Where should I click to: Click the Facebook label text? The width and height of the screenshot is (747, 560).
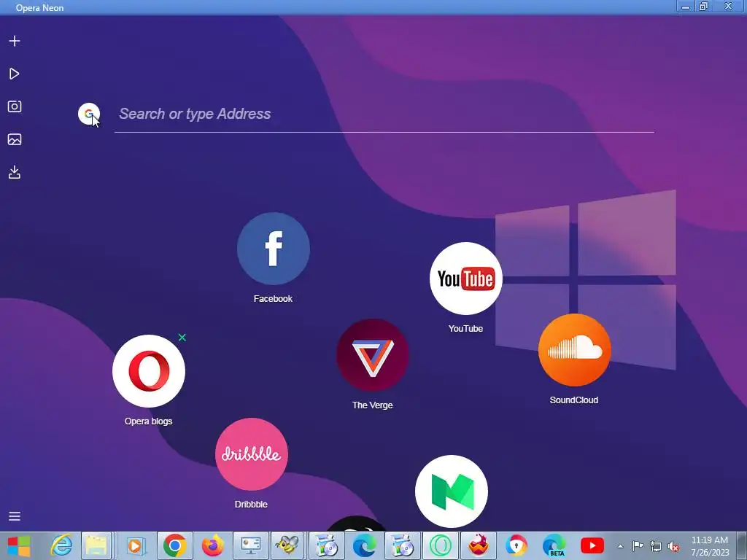point(273,299)
